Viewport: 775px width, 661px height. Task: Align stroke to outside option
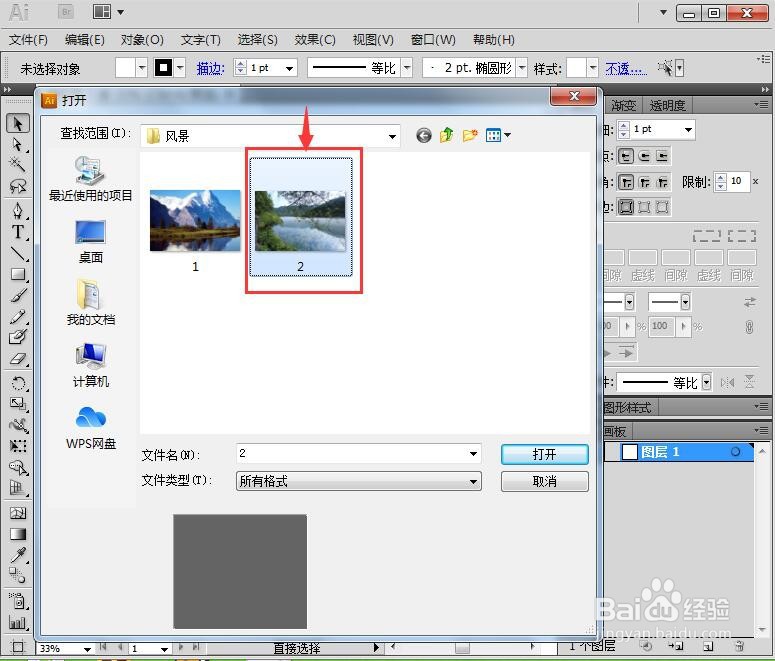[x=662, y=207]
